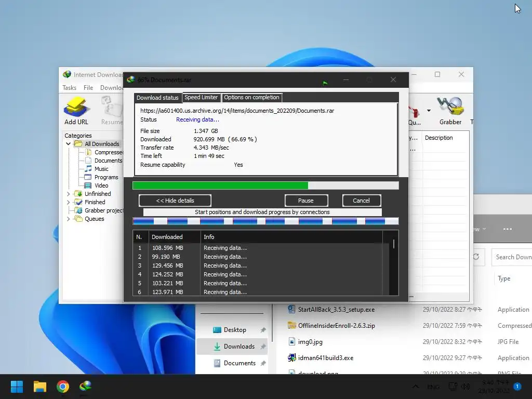Switch to the Speed Limiter tab
The width and height of the screenshot is (532, 399).
click(x=201, y=97)
